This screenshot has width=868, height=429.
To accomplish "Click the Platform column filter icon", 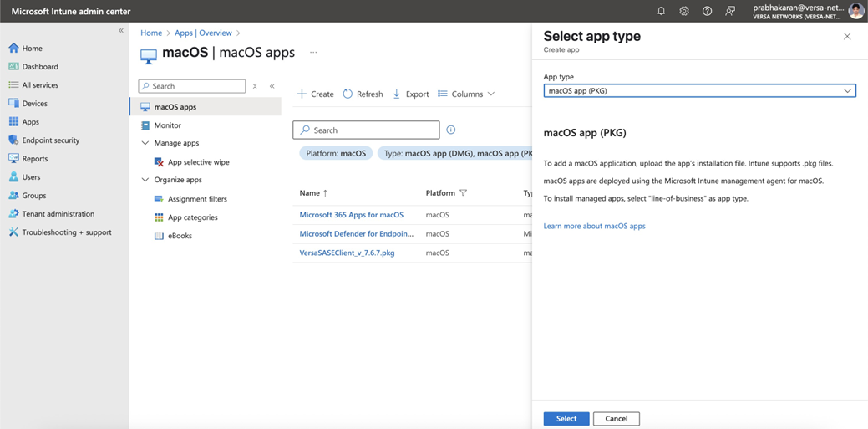I will [x=464, y=193].
